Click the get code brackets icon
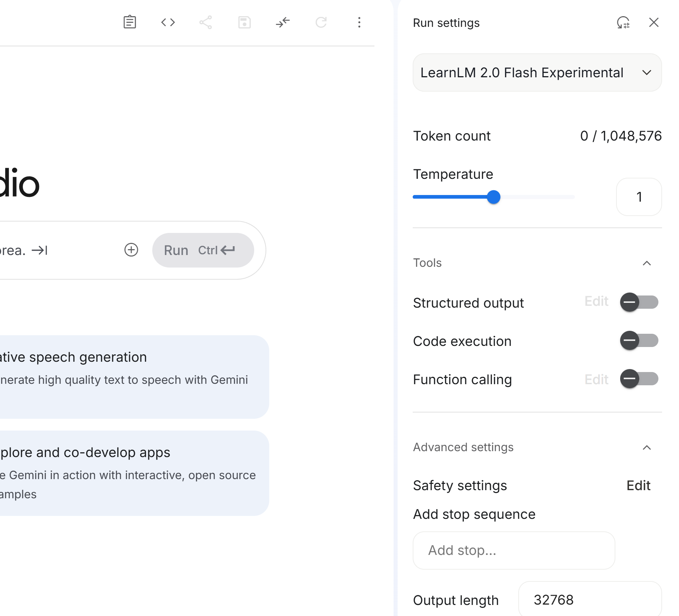 [168, 22]
